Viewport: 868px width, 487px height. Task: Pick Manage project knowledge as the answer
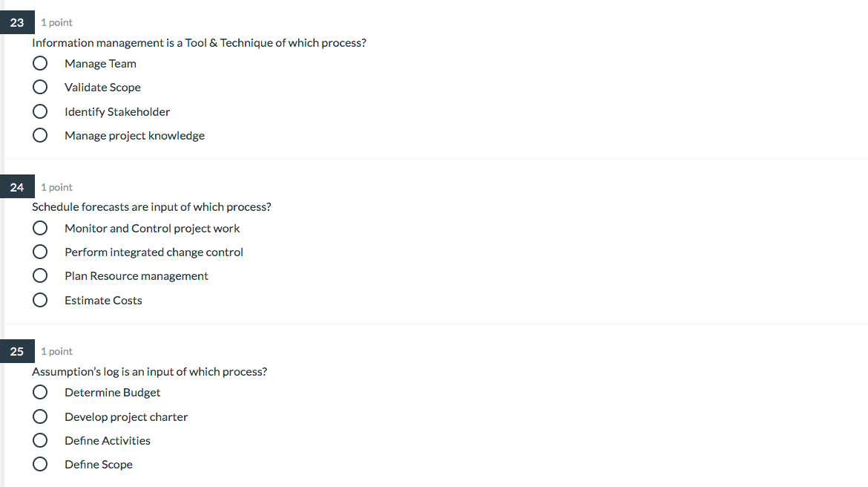tap(39, 135)
